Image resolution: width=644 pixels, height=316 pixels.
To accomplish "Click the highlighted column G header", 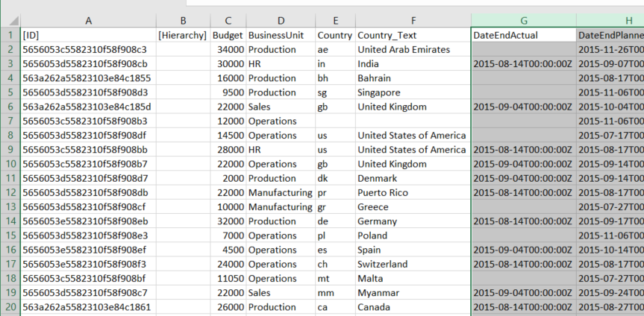I will coord(523,20).
